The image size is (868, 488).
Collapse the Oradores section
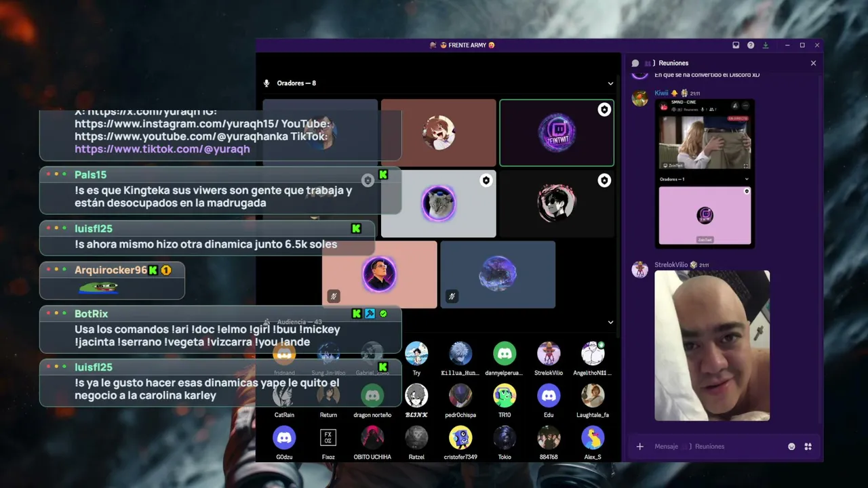610,83
